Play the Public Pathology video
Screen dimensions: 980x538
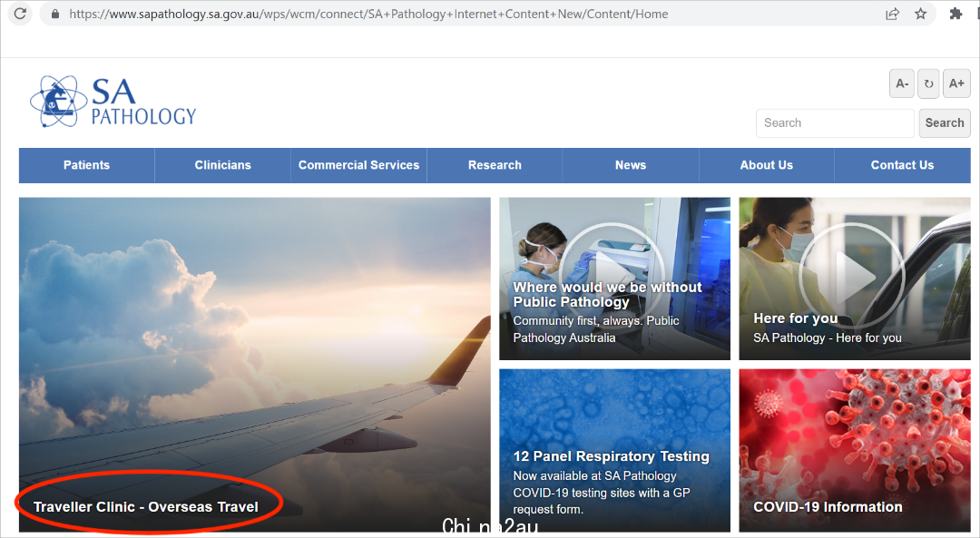[x=612, y=275]
